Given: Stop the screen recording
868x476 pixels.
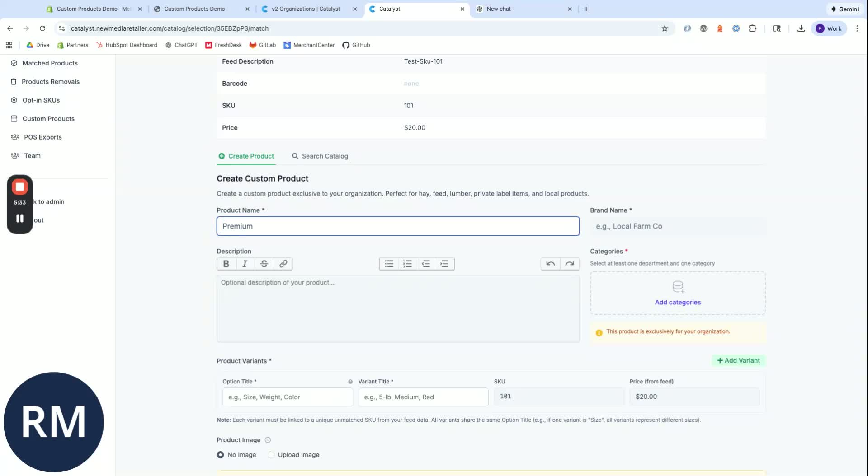Looking at the screenshot, I should (20, 187).
